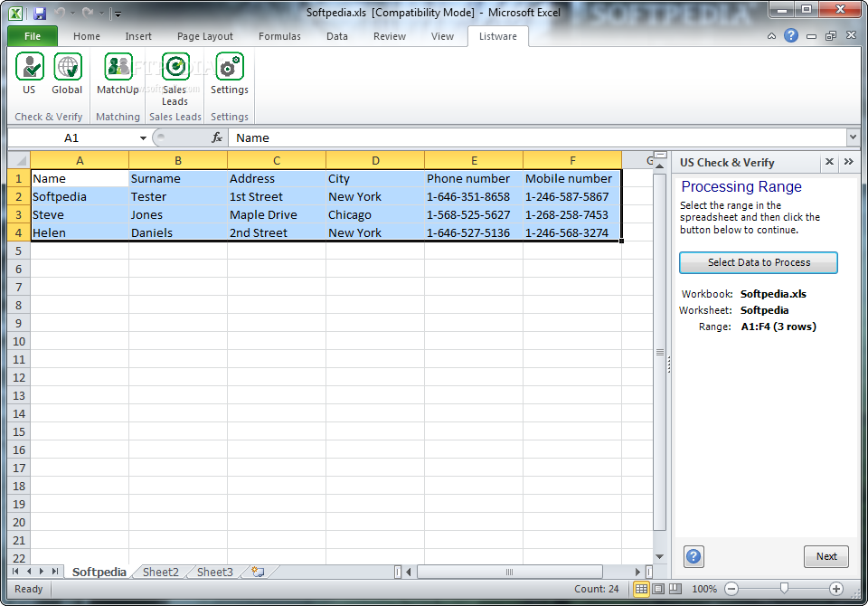Image resolution: width=868 pixels, height=606 pixels.
Task: Select cell with 1-646-351-8658
Action: pyautogui.click(x=474, y=196)
